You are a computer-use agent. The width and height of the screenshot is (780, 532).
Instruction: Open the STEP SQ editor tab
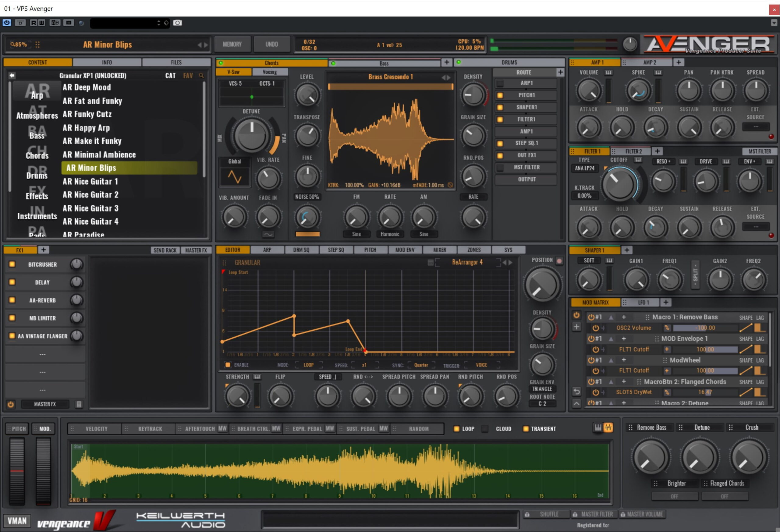pos(336,250)
